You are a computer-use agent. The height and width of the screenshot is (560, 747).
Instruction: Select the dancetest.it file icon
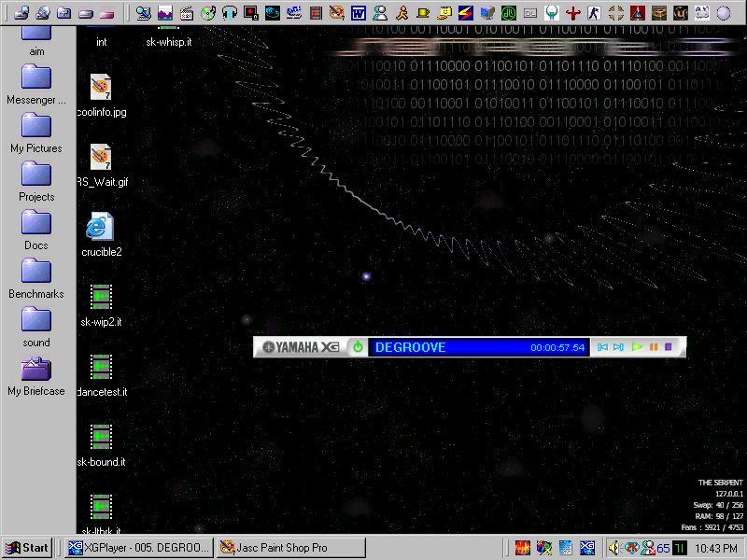101,367
